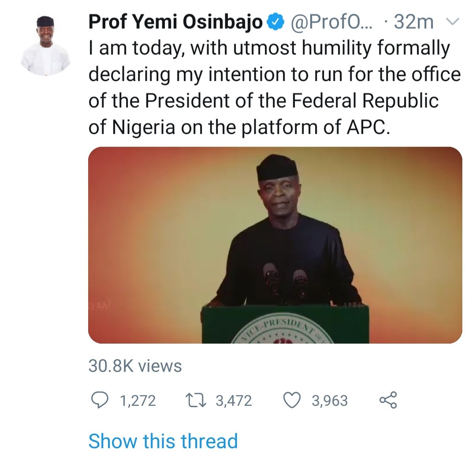
Task: Open the tweet options chevron at top right
Action: tap(454, 22)
